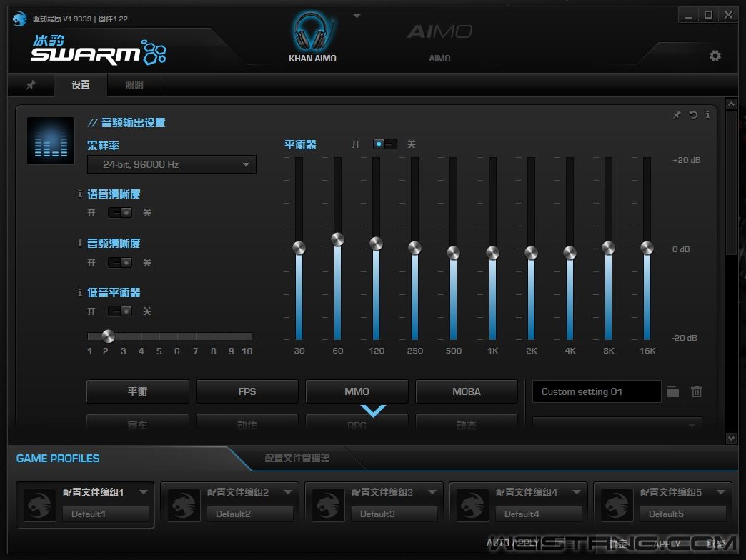The height and width of the screenshot is (560, 746).
Task: Click the 120 Hz equalizer slider knob
Action: point(376,244)
